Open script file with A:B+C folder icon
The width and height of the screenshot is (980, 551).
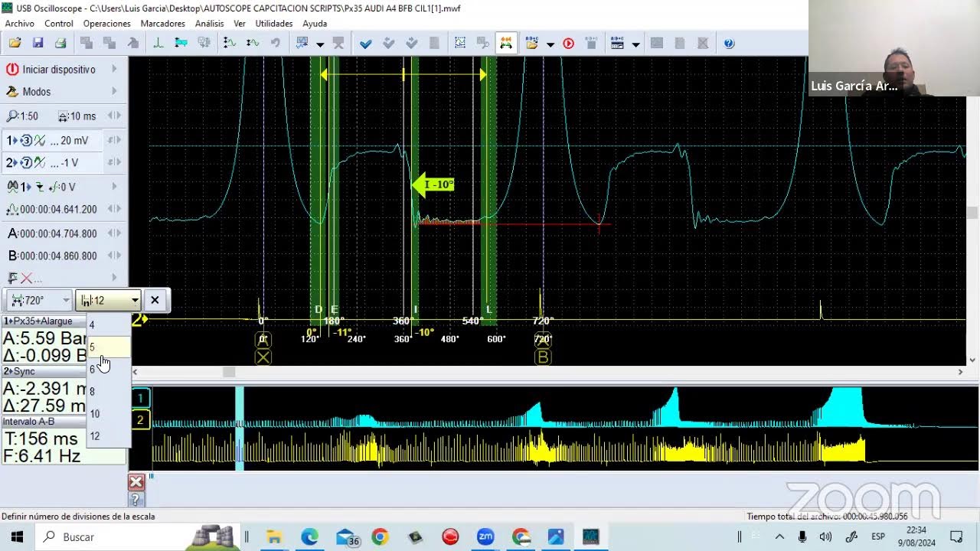[x=532, y=44]
